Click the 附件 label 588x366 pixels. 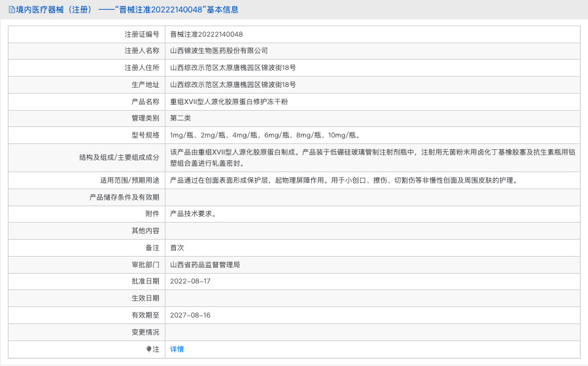click(152, 213)
